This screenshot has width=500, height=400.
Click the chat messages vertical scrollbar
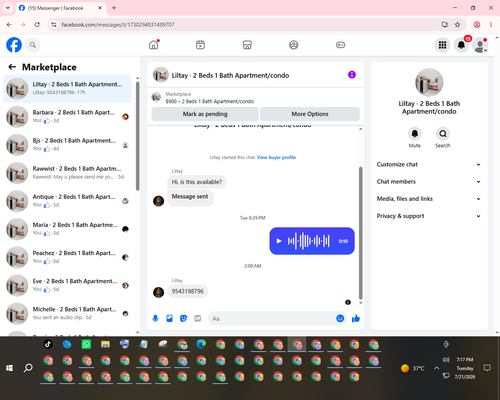pyautogui.click(x=360, y=233)
